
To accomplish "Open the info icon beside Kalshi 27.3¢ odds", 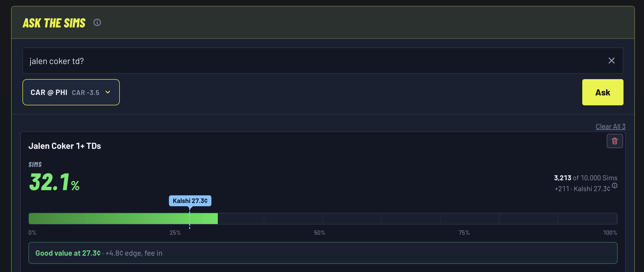I will tap(615, 185).
